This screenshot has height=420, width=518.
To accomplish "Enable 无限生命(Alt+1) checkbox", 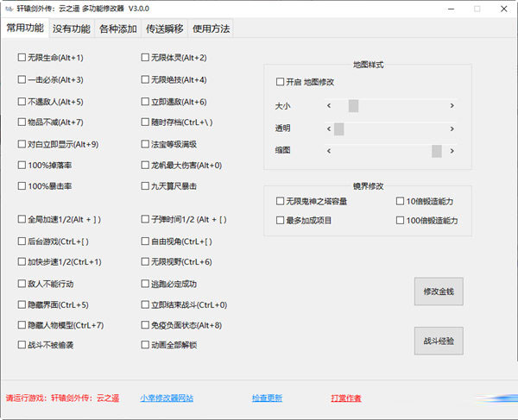I will (22, 58).
